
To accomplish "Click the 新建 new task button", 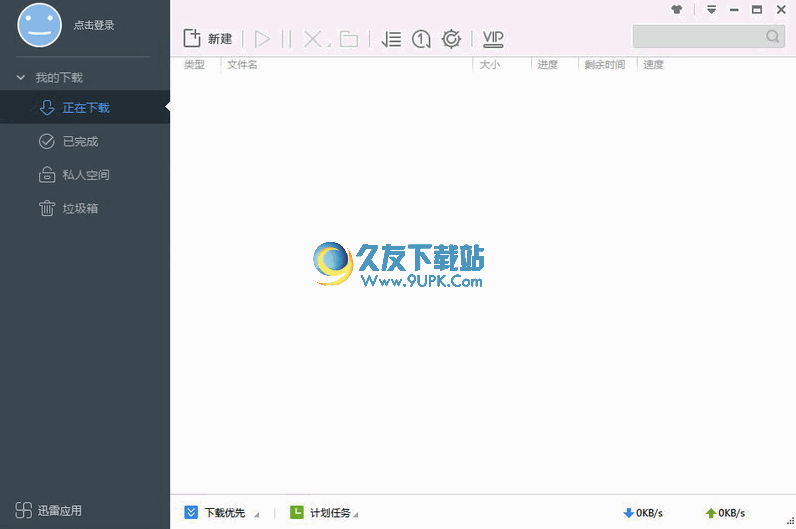I will (208, 39).
